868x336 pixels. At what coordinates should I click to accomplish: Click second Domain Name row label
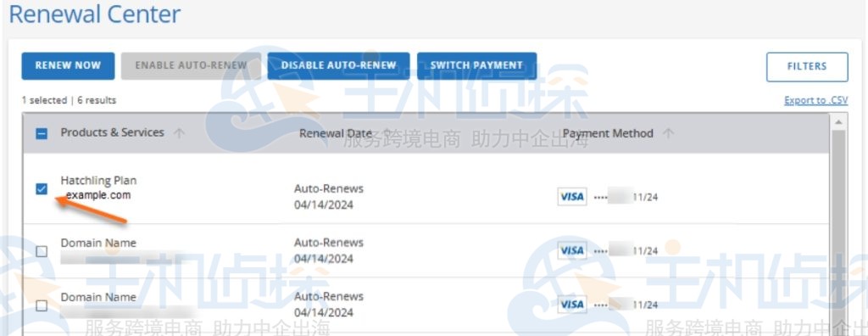98,297
